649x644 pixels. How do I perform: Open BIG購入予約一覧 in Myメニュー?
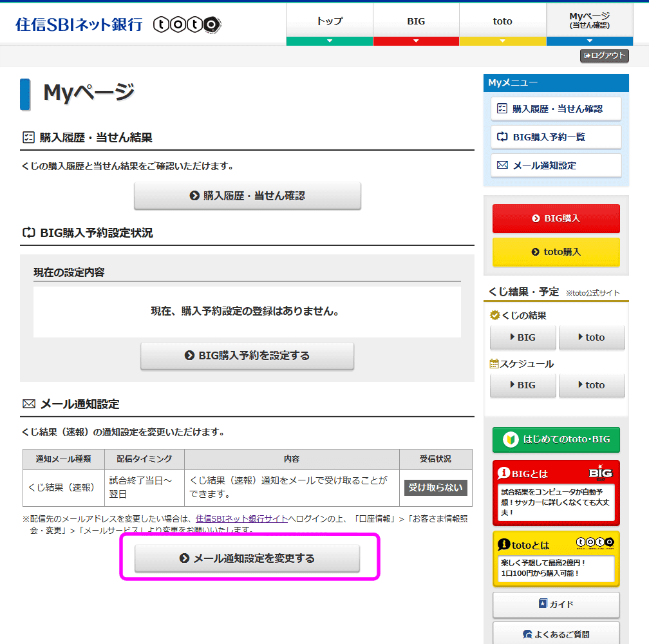click(x=556, y=137)
